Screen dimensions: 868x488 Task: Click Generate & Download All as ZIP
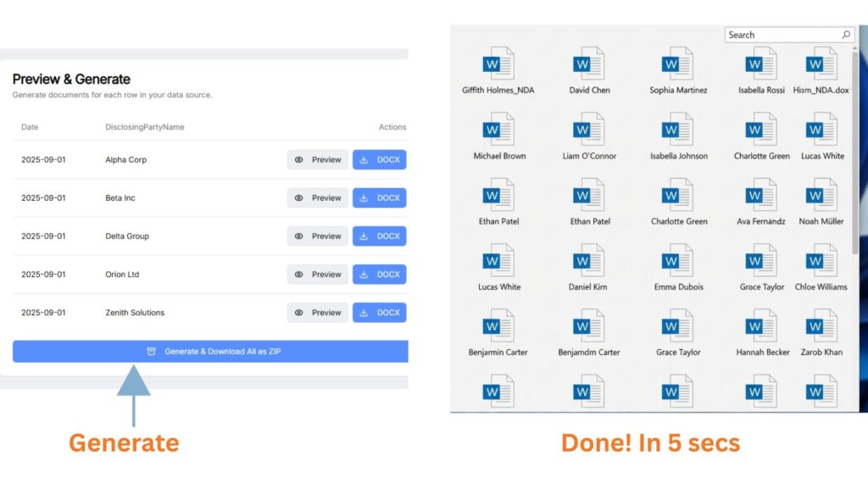tap(212, 351)
